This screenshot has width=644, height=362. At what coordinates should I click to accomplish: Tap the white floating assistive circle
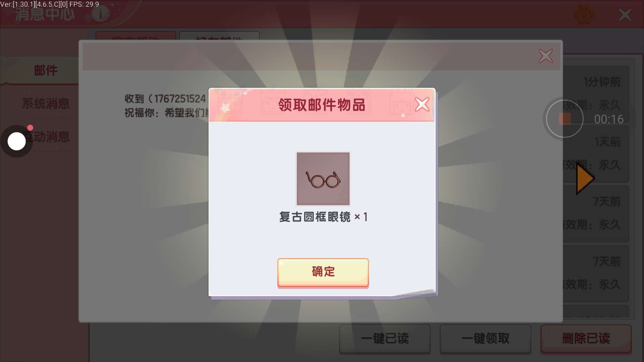click(x=16, y=141)
